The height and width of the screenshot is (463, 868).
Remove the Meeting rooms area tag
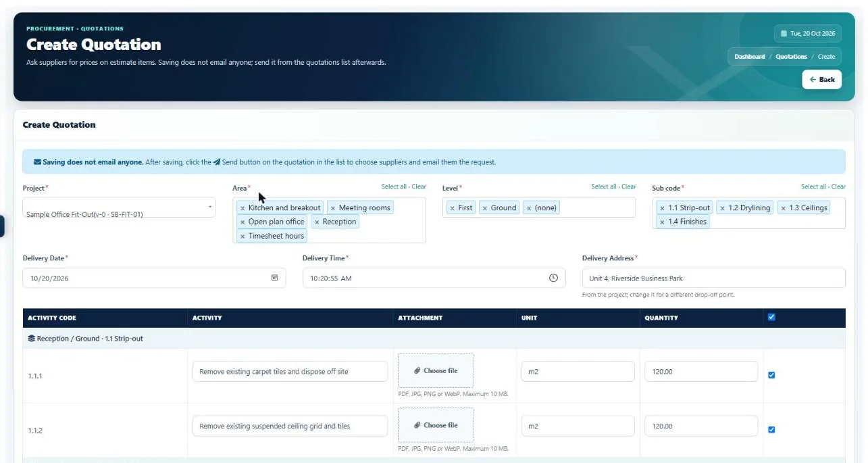point(333,208)
